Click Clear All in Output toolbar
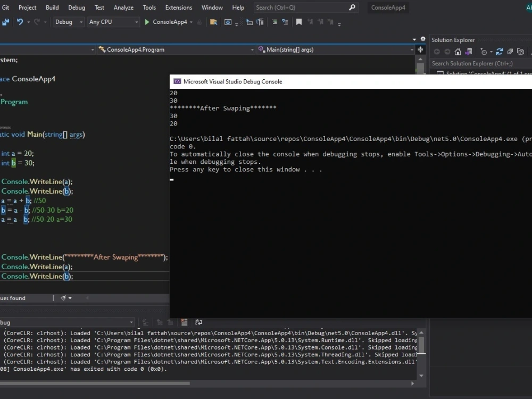The image size is (532, 399). pos(184,322)
